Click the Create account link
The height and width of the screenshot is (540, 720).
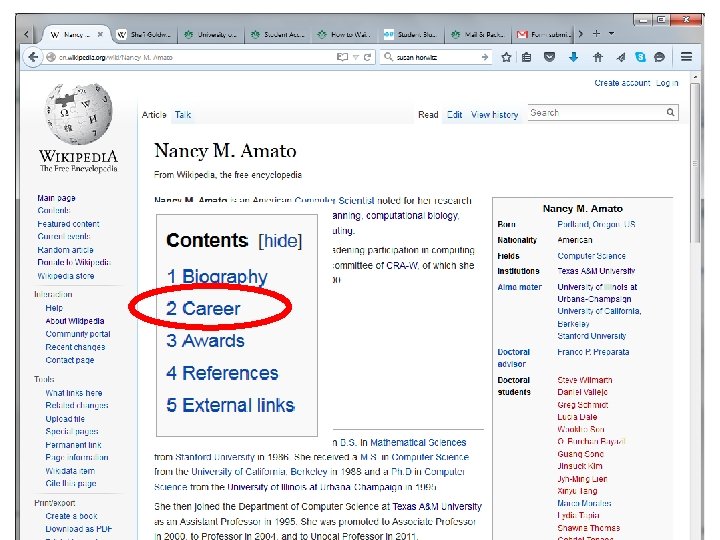pos(622,83)
